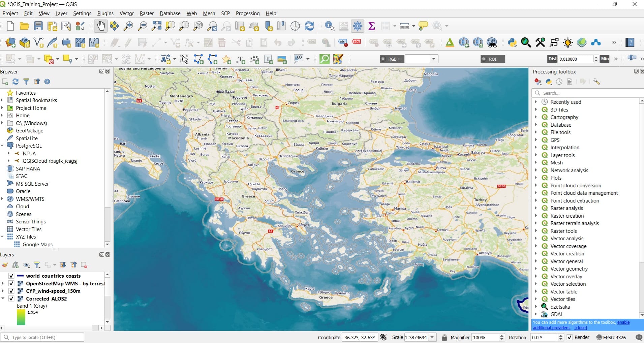The width and height of the screenshot is (644, 343).
Task: Click the Type to locate search box
Action: click(x=42, y=337)
